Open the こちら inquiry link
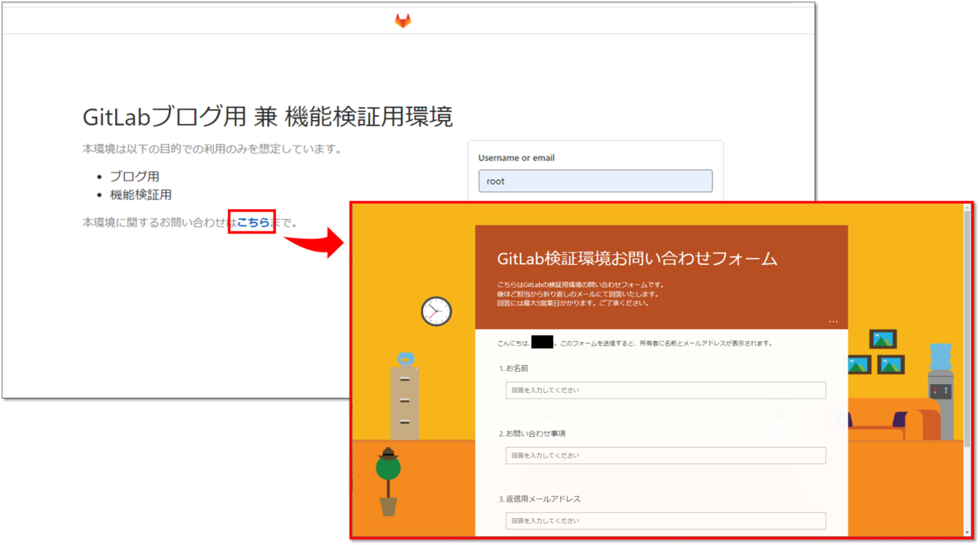Screen dimensions: 980x545 coord(253,222)
